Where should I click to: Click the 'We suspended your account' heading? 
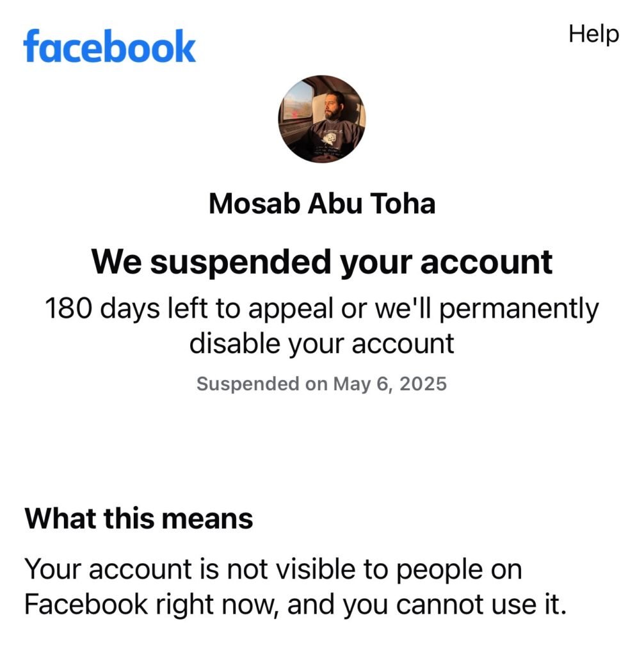click(322, 262)
